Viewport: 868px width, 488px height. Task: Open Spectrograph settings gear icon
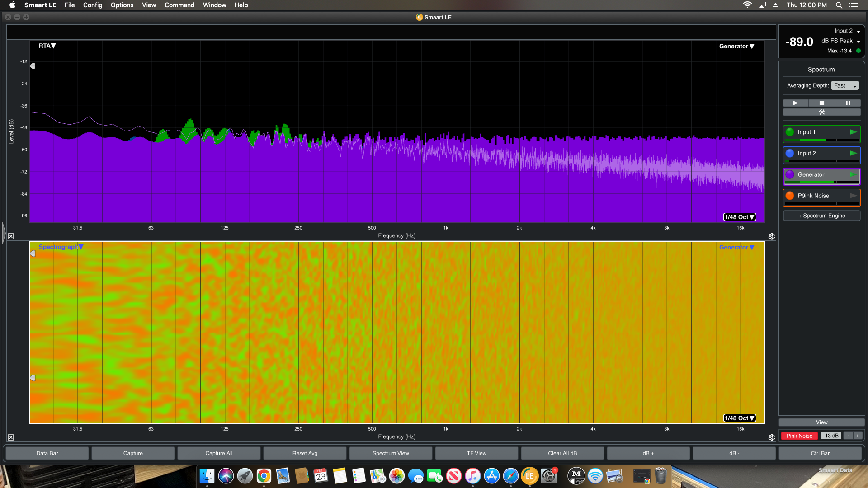point(772,437)
